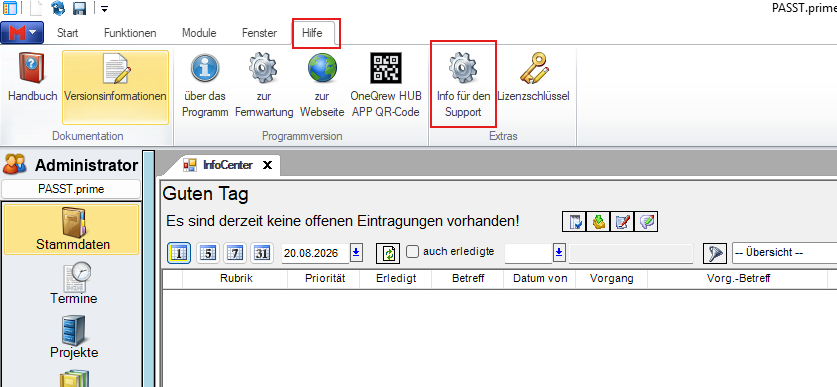Click the small empty field after auch erledigte
Image resolution: width=837 pixels, height=387 pixels.
528,253
